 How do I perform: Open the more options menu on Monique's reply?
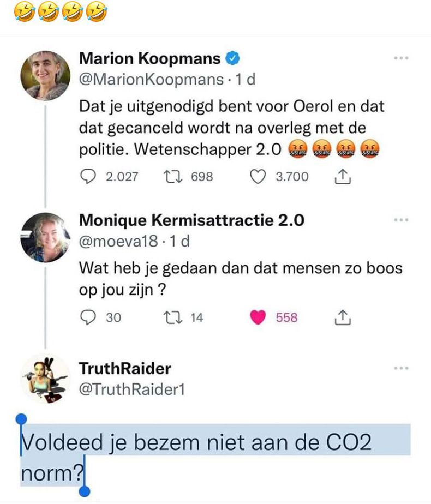(x=402, y=220)
